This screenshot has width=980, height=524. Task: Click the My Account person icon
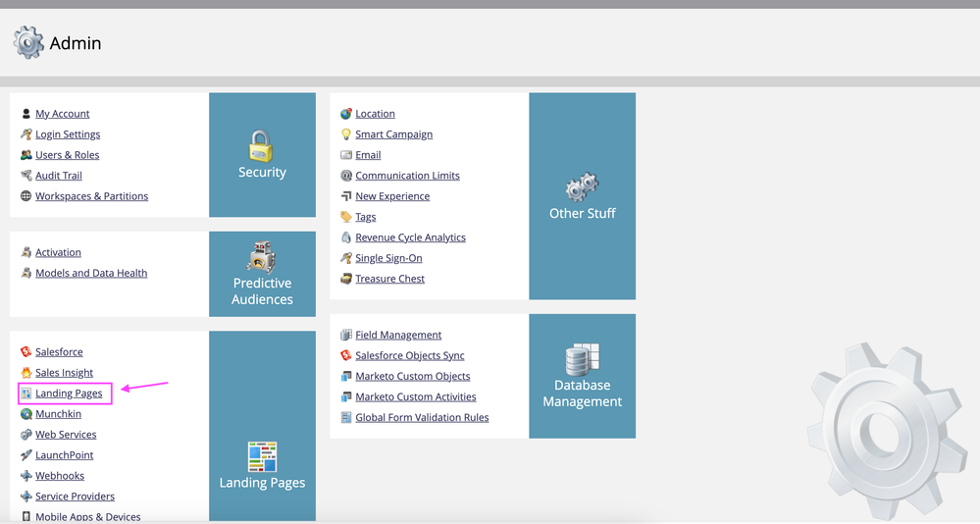(26, 114)
